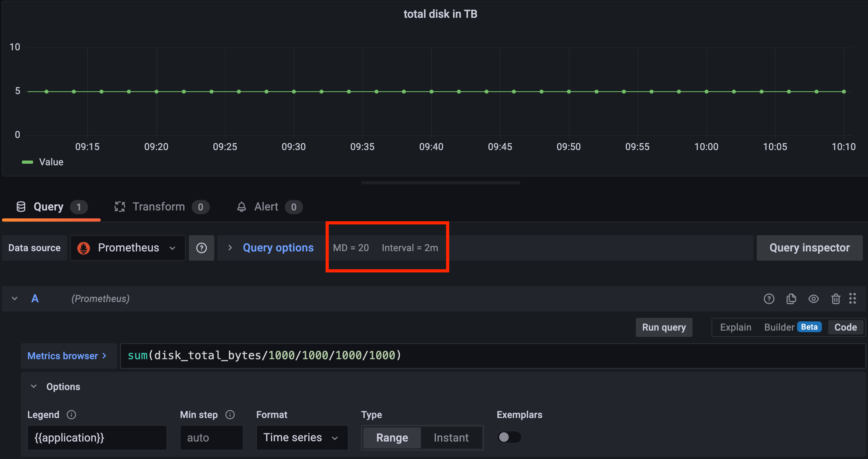Click the green Value legend color swatch

coord(27,162)
